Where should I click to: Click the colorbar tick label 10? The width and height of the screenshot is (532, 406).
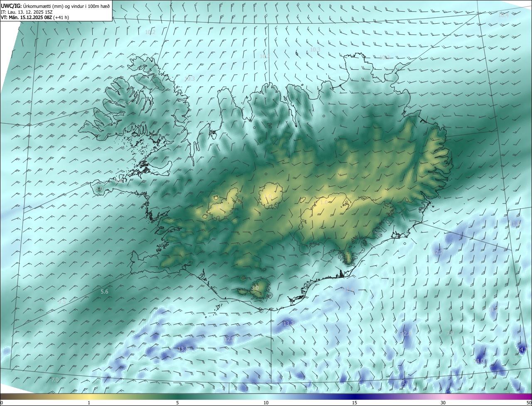click(x=266, y=403)
